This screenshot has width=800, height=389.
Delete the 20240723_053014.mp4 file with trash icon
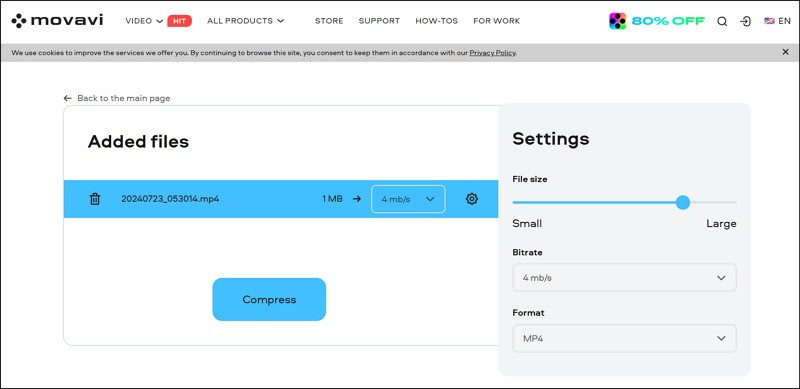tap(95, 199)
